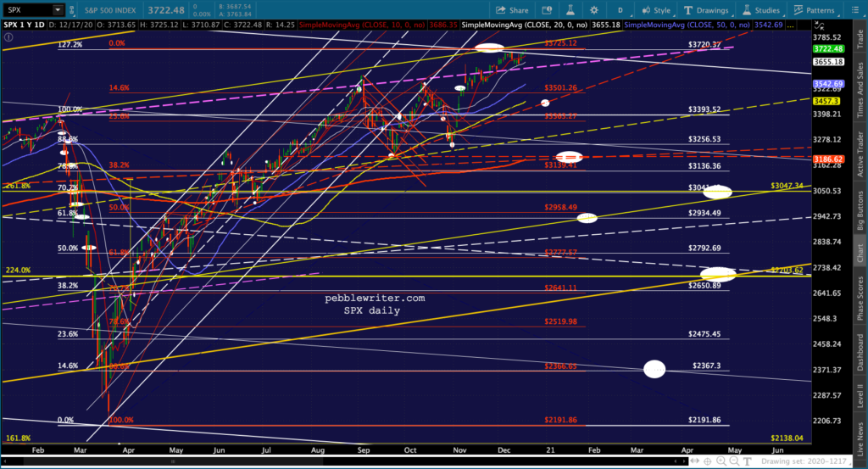Open the chart alerts icon next to Share

click(x=547, y=10)
